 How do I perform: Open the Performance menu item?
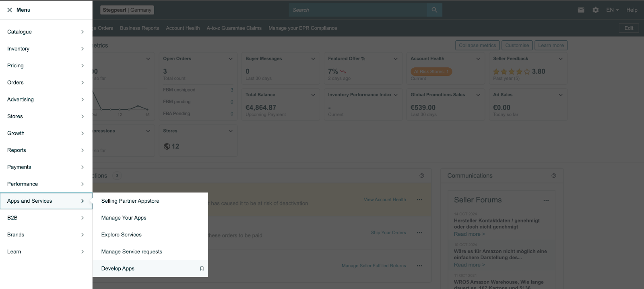[46, 184]
